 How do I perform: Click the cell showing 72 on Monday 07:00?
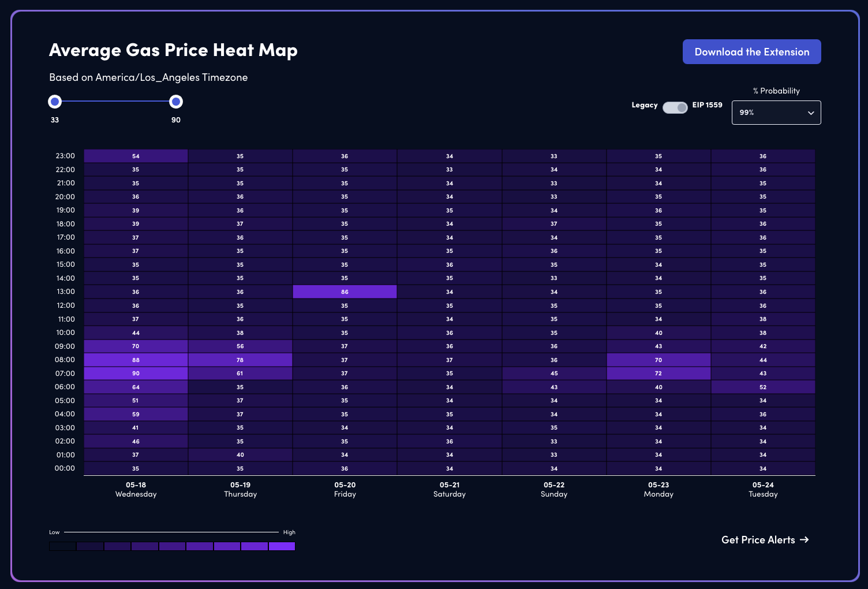point(658,373)
